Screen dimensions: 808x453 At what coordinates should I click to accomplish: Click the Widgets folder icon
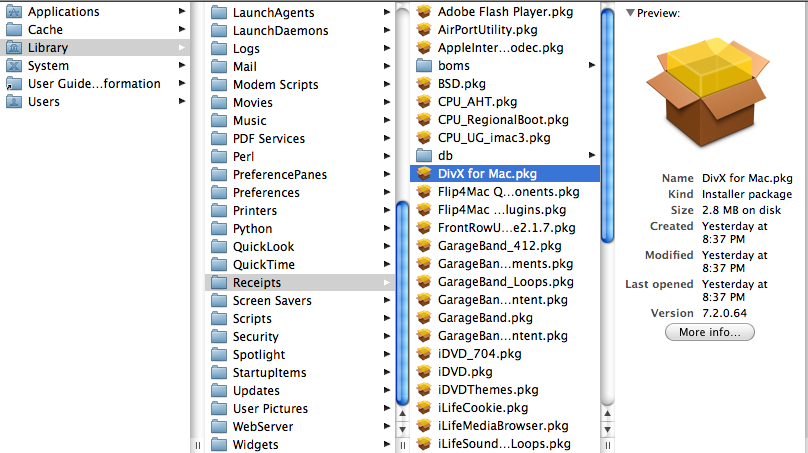click(219, 444)
